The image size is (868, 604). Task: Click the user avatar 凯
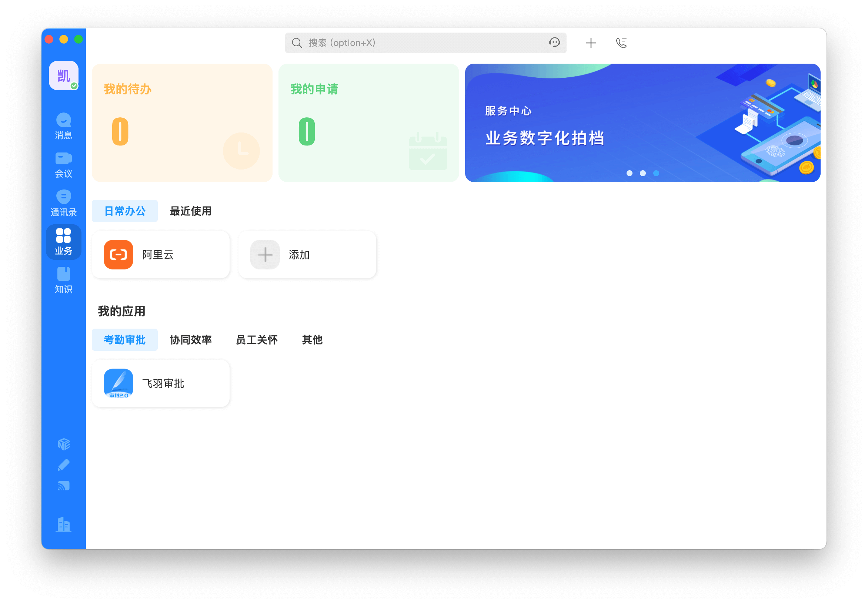(64, 75)
